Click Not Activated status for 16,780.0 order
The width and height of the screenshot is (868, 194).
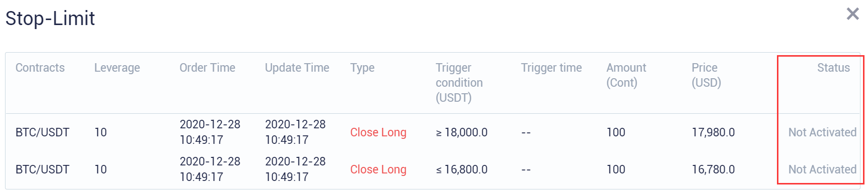click(822, 169)
